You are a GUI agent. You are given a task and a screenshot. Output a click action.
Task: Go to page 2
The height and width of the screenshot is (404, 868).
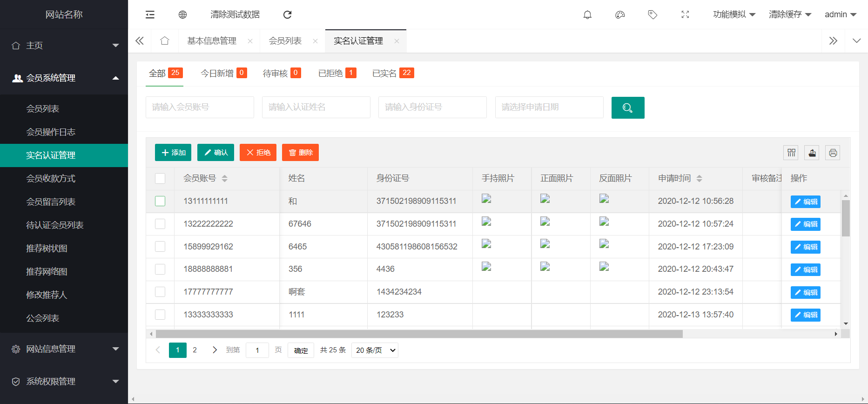pos(195,350)
